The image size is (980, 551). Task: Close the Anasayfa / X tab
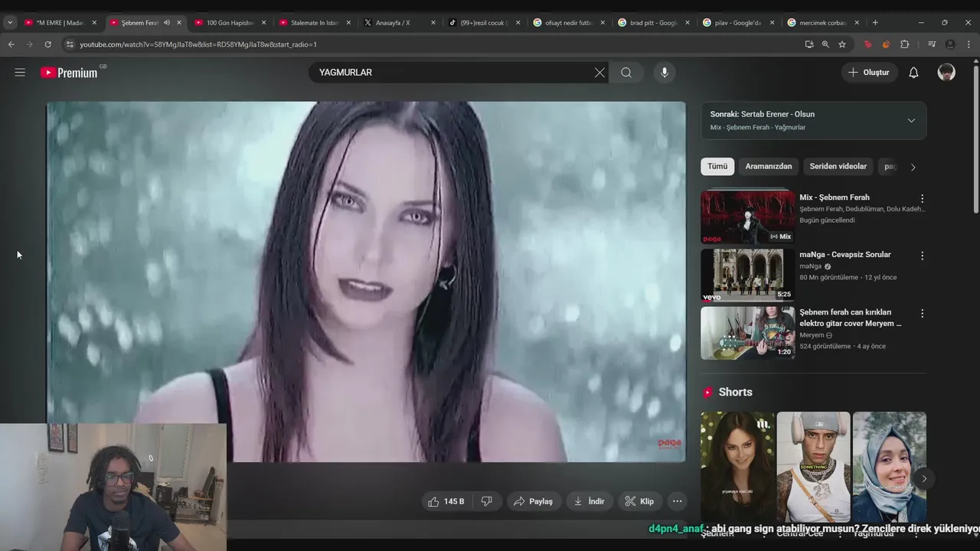[x=433, y=23]
